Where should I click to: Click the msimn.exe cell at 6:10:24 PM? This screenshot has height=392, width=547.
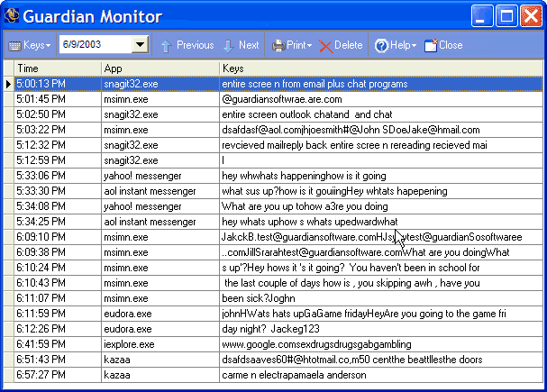tap(160, 268)
